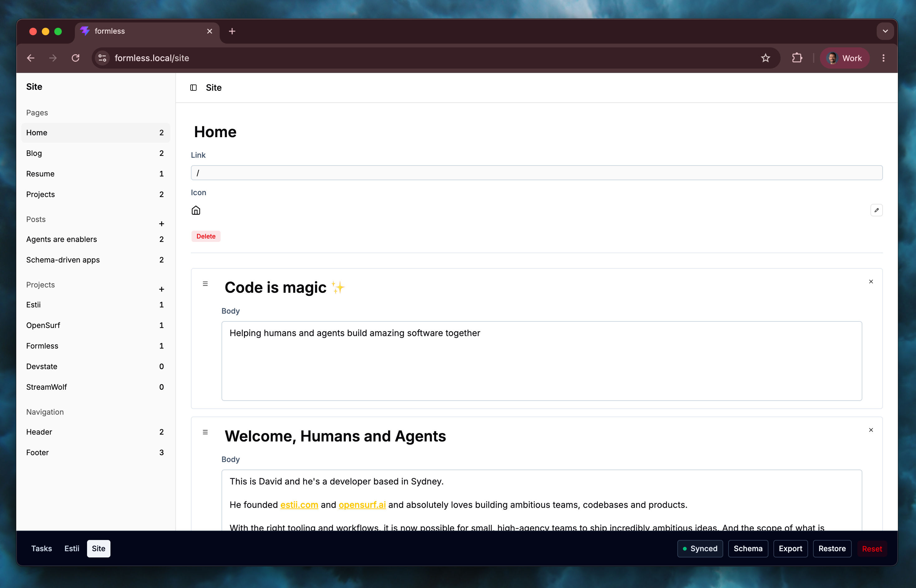Open the Projects page under Pages

(95, 195)
